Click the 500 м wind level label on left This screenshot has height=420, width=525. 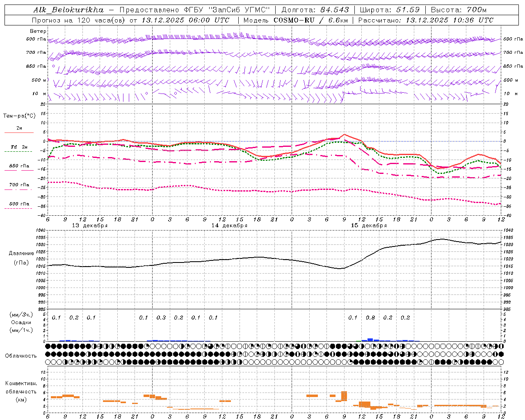coord(39,80)
